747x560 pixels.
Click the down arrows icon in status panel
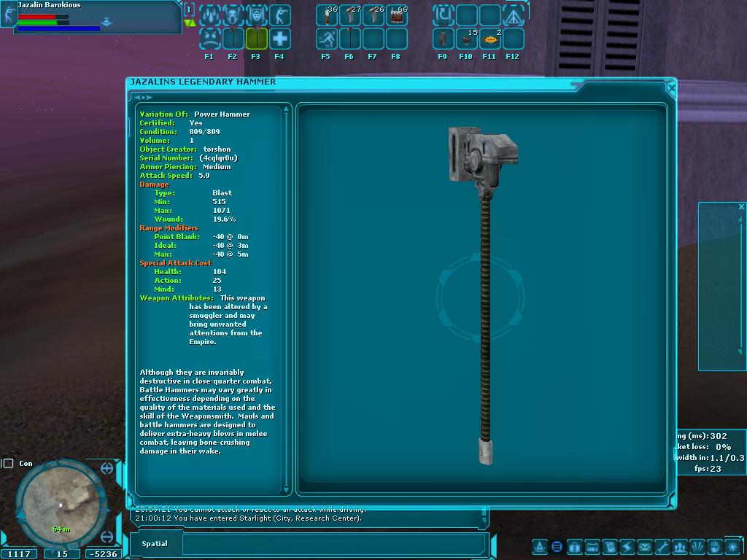click(x=107, y=22)
